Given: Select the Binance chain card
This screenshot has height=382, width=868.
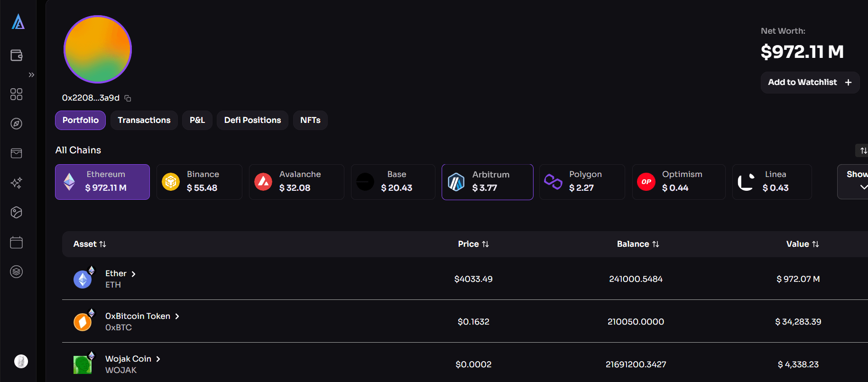Looking at the screenshot, I should pos(199,182).
